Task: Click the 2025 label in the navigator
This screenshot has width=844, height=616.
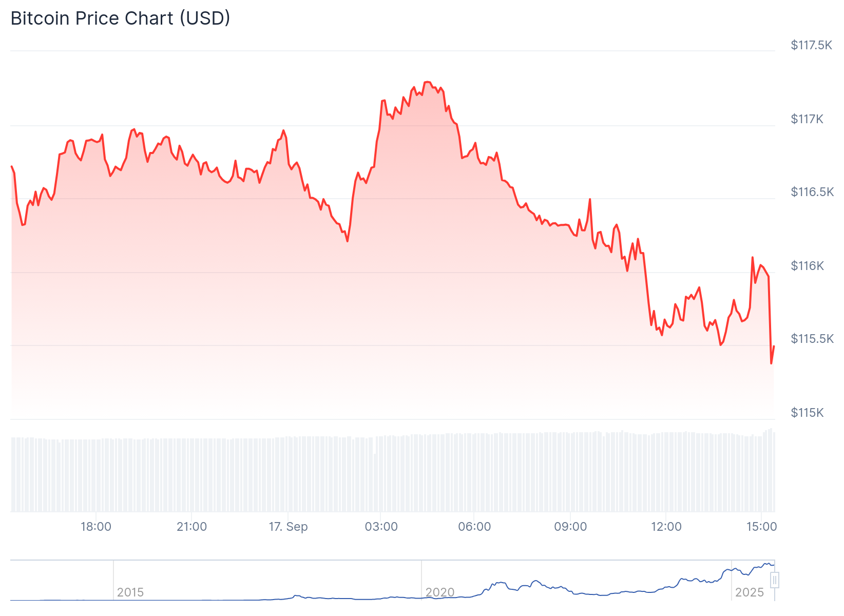Action: [x=750, y=592]
